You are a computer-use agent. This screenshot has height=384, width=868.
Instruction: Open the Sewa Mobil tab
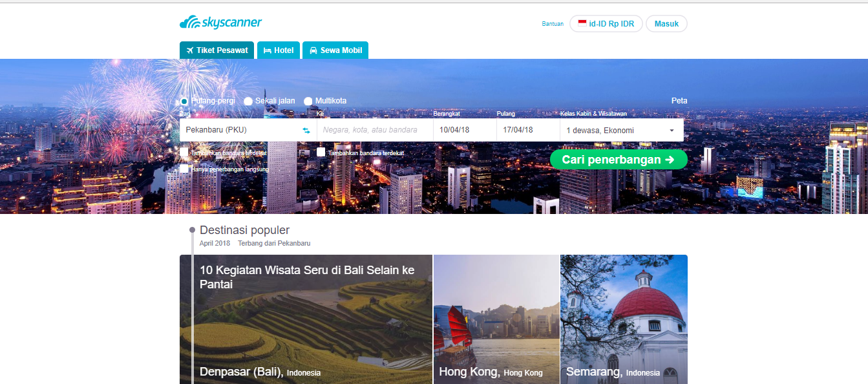click(x=335, y=50)
